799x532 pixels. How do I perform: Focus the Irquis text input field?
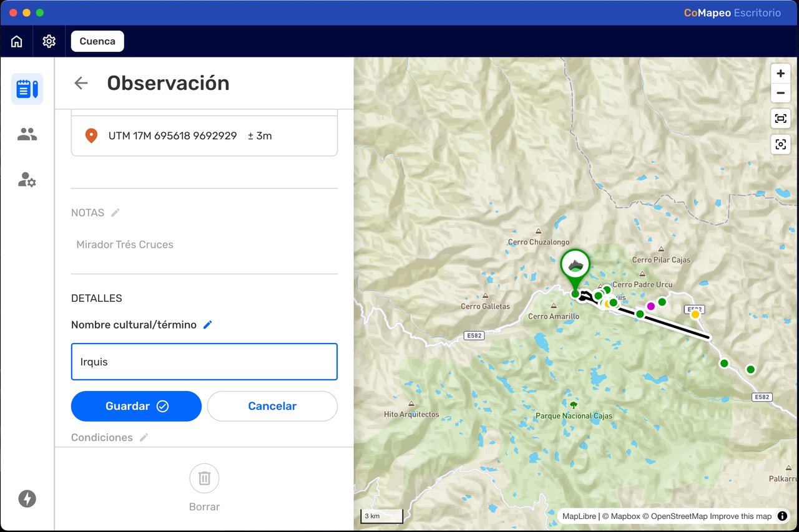click(204, 362)
